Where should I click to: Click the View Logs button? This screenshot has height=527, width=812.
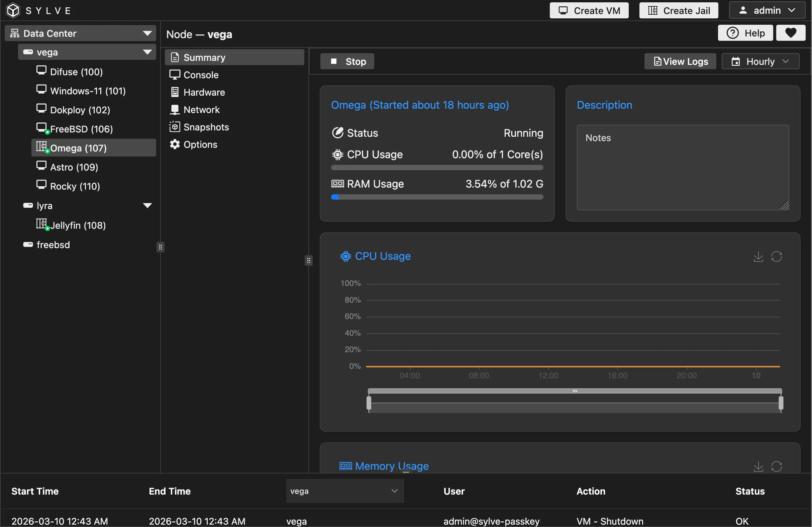pyautogui.click(x=680, y=62)
